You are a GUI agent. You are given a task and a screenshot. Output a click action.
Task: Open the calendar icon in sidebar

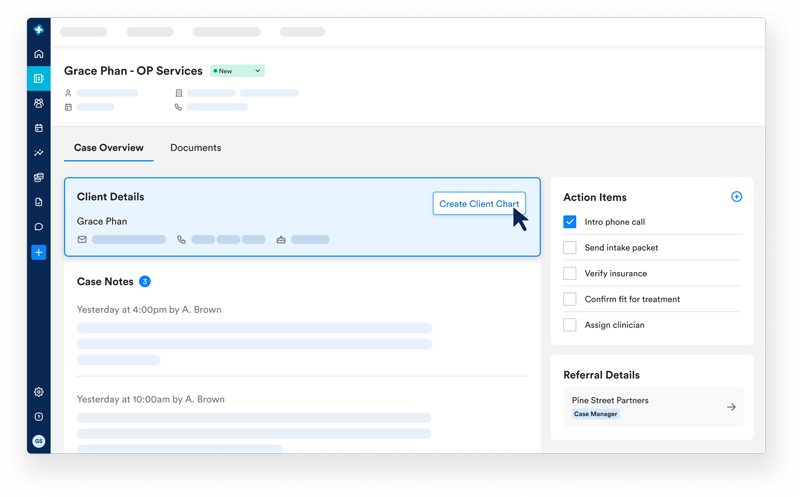click(38, 128)
